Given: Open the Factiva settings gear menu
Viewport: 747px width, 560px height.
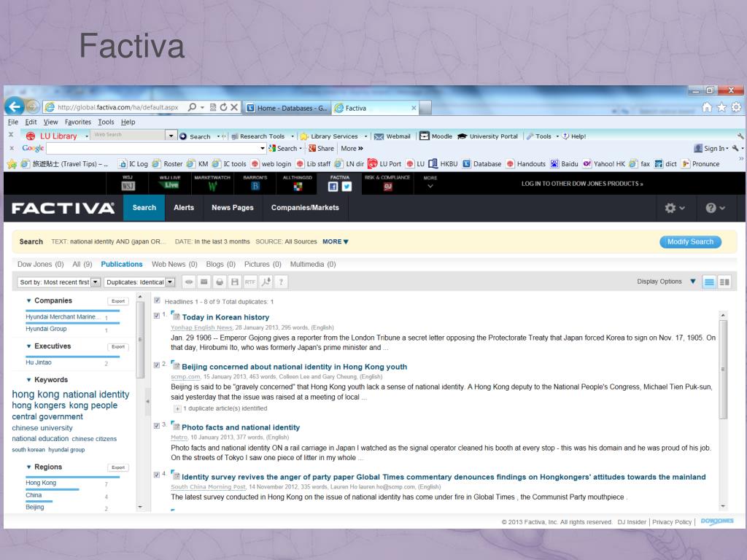Looking at the screenshot, I should (x=675, y=208).
